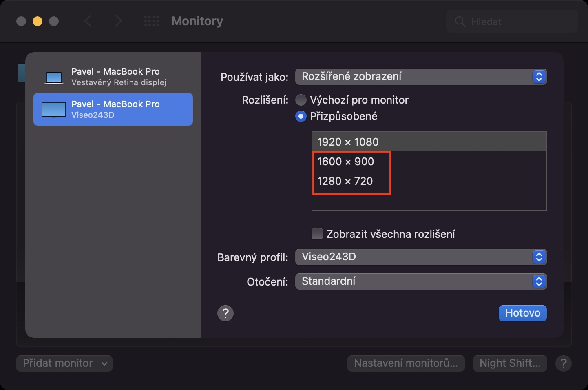This screenshot has width=588, height=390.
Task: Choose the 1280 × 720 resolution
Action: coord(345,181)
